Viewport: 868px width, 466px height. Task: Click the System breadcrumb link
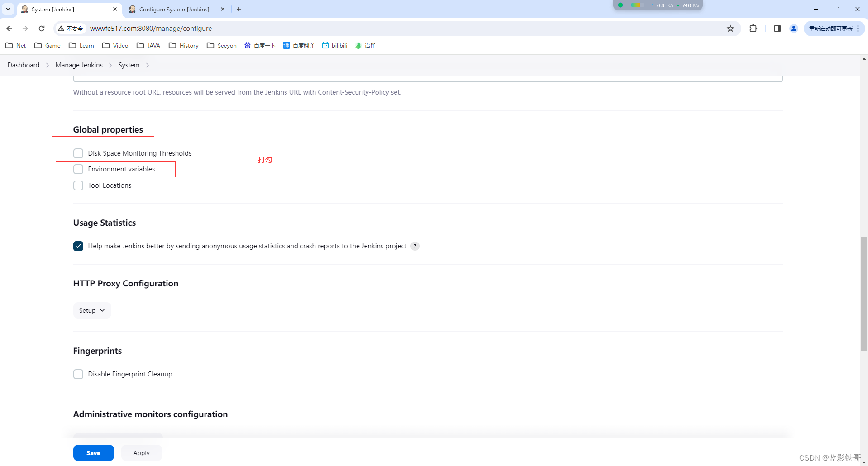coord(129,65)
